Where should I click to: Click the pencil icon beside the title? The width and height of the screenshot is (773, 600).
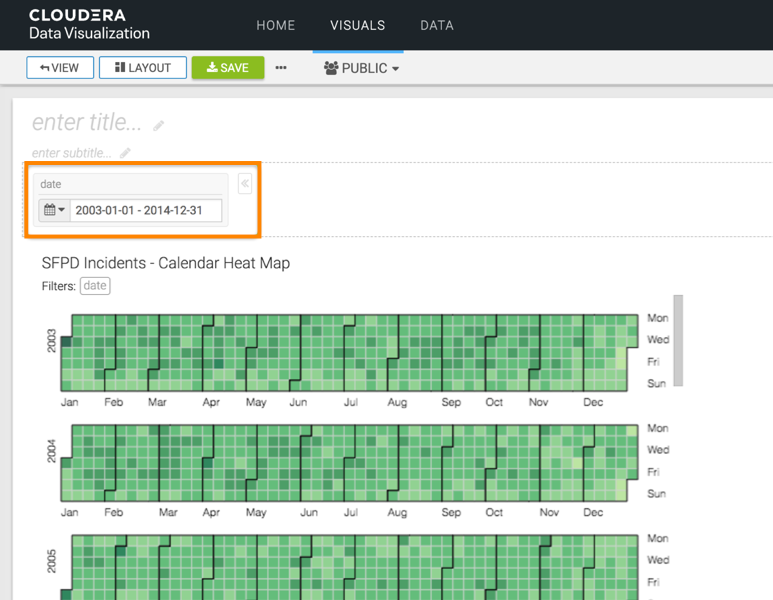[159, 126]
